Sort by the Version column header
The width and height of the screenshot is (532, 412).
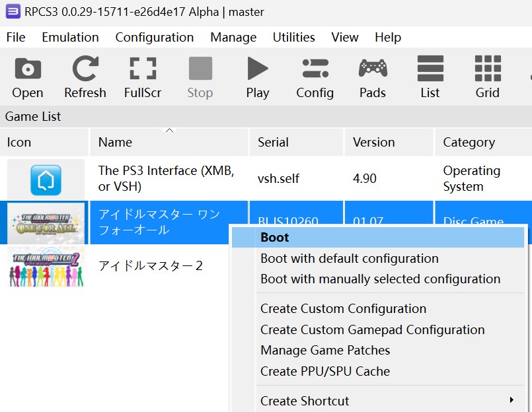[x=389, y=142]
